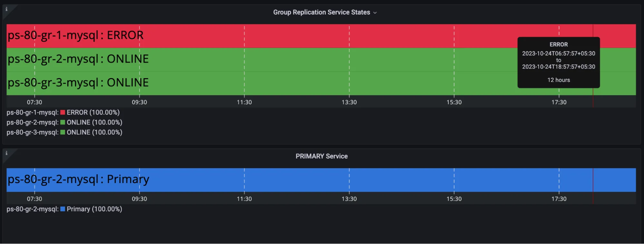Click the Group Replication Service States title
The width and height of the screenshot is (644, 244).
(x=321, y=12)
